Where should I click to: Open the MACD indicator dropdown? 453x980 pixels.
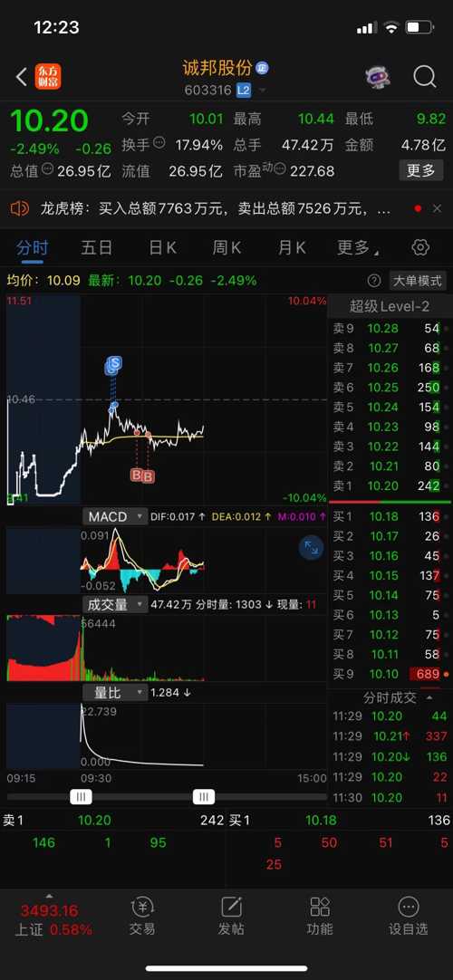point(115,517)
